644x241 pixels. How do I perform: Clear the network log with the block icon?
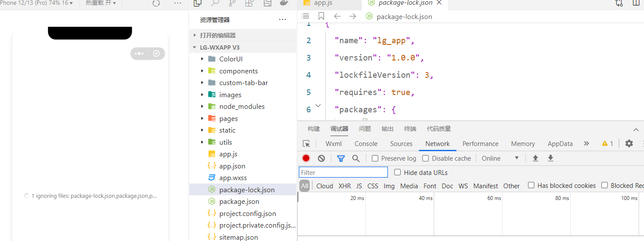[x=321, y=159]
